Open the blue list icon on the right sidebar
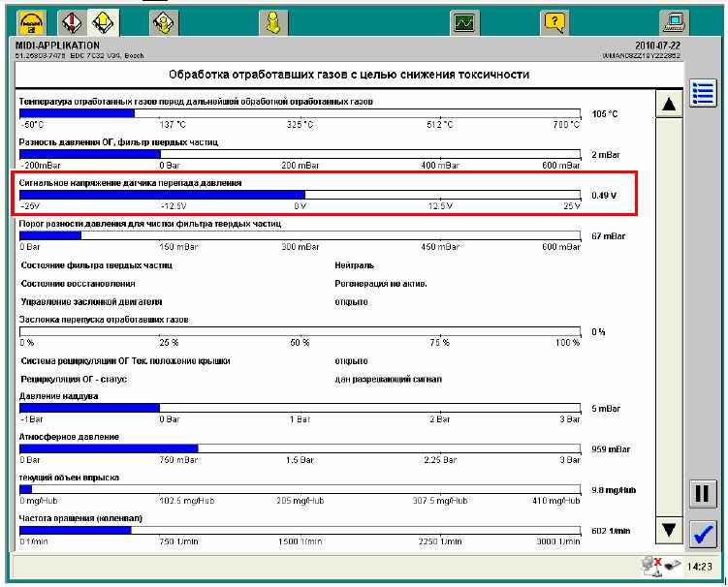 tap(702, 94)
